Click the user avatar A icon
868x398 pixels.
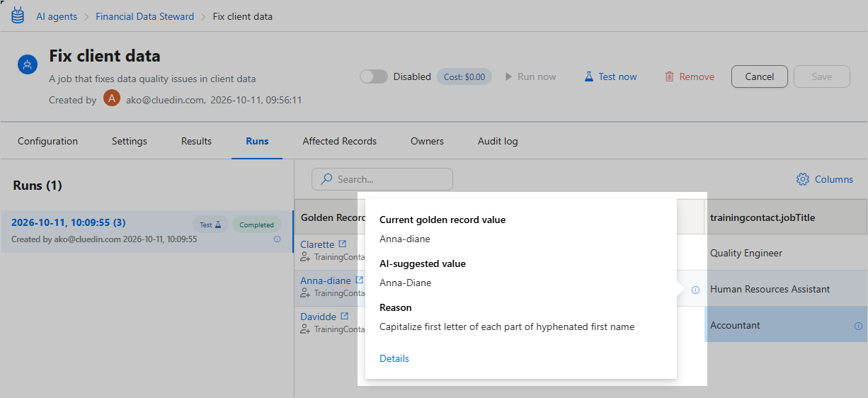tap(112, 98)
